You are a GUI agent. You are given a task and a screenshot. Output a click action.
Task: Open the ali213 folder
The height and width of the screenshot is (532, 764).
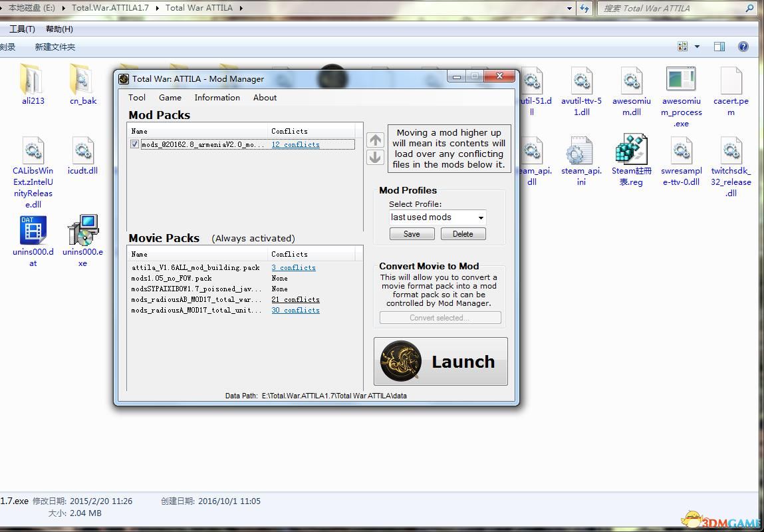[x=33, y=84]
